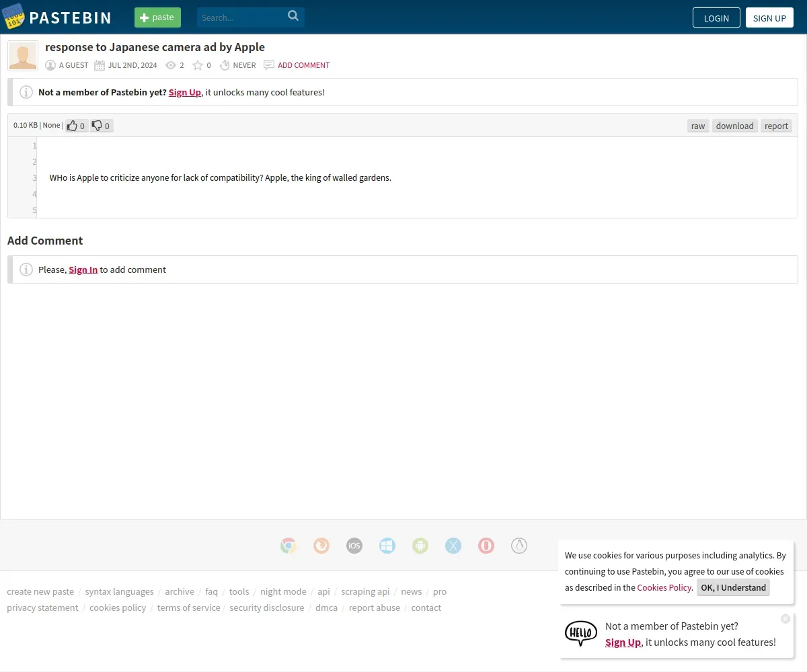This screenshot has height=672, width=807.
Task: Click the Firefox browser icon
Action: pyautogui.click(x=321, y=546)
